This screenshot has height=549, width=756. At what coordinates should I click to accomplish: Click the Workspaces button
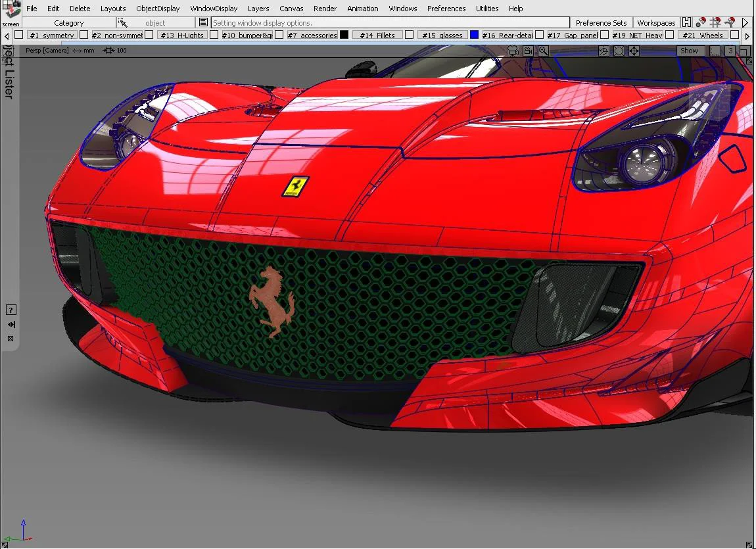656,22
